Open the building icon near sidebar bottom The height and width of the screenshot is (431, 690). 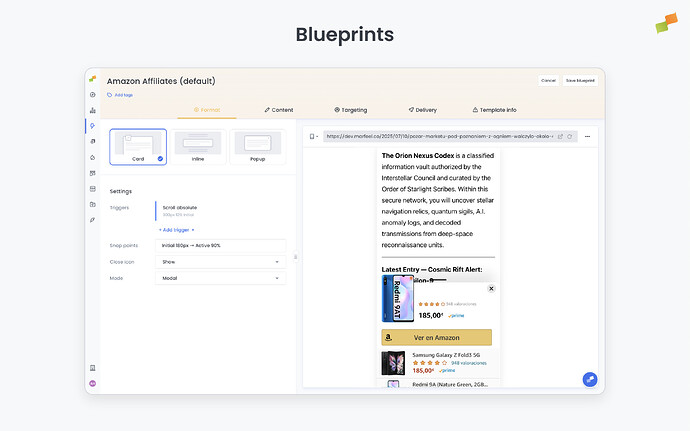coord(92,368)
